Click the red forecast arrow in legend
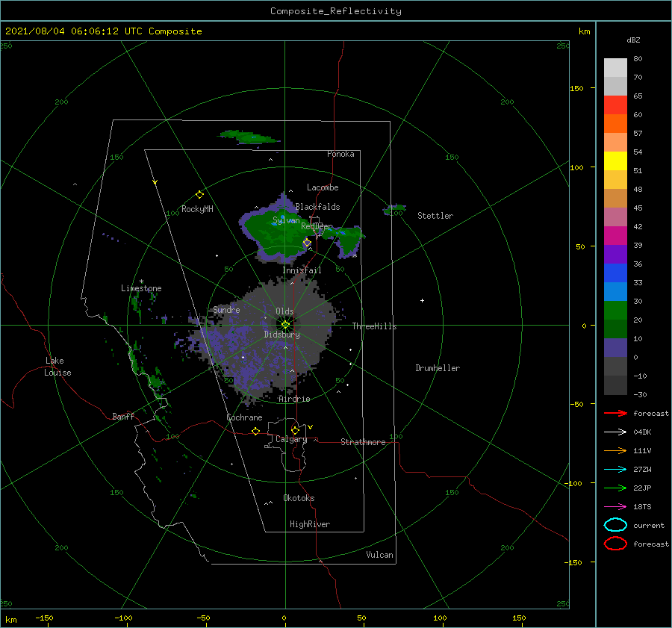The height and width of the screenshot is (628, 672). click(x=615, y=413)
